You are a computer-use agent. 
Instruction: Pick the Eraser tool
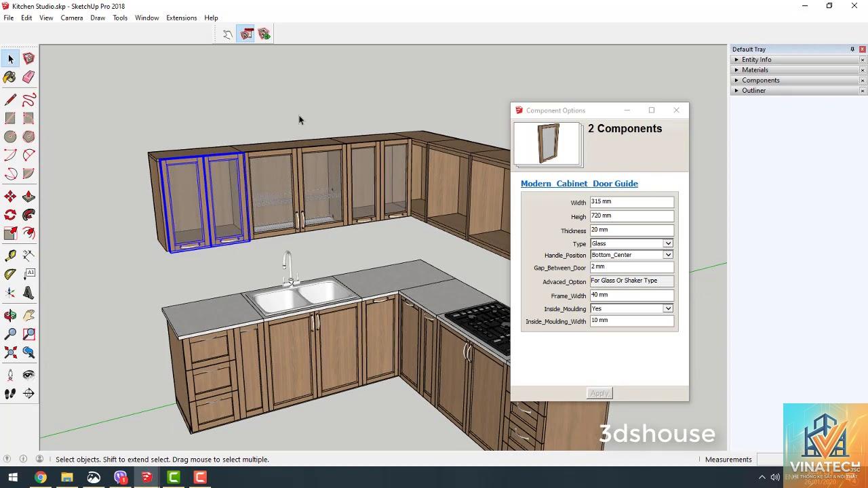(x=28, y=77)
